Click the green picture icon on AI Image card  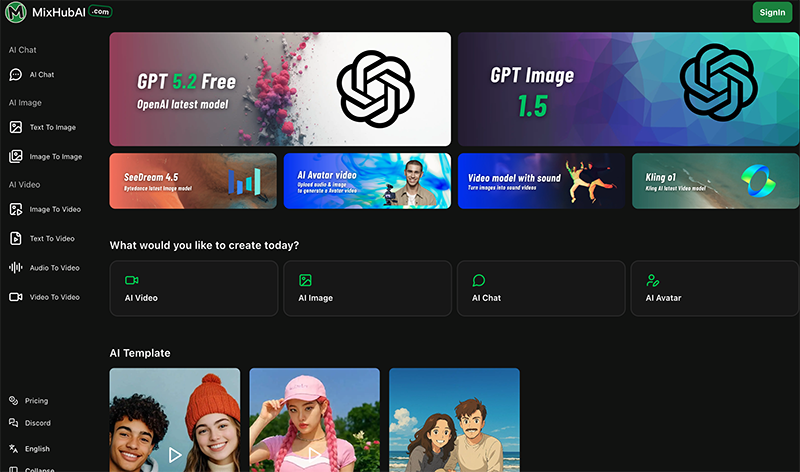tap(305, 280)
